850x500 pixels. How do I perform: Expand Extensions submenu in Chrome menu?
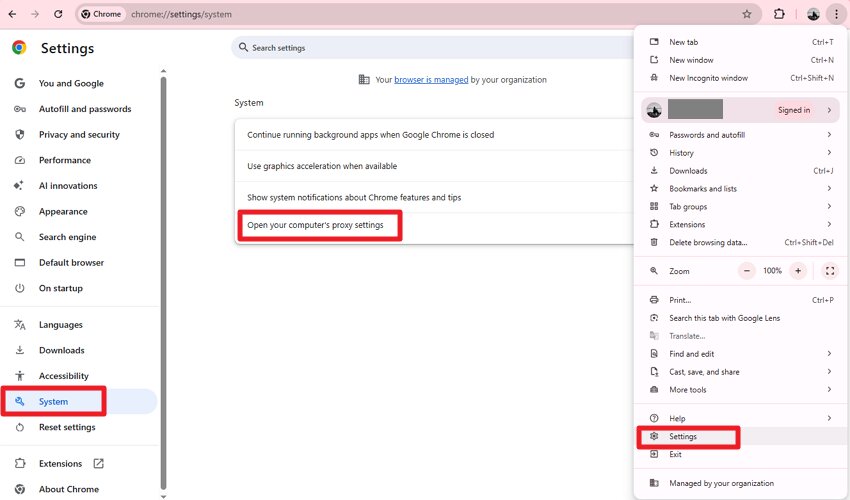740,224
